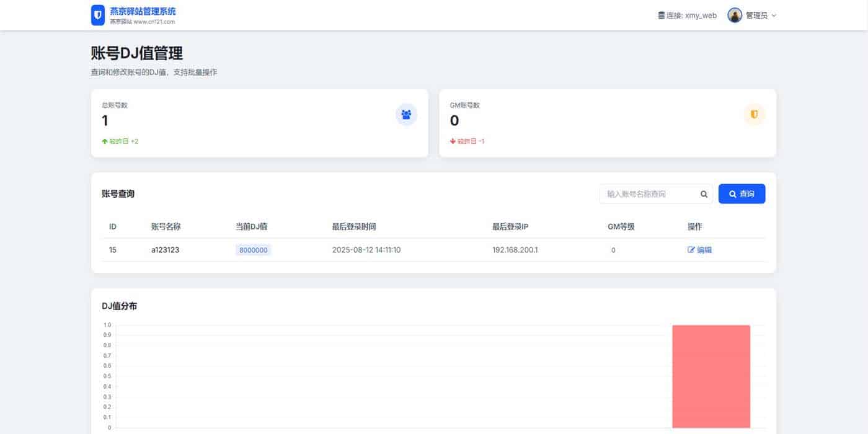Click the red down-arrow trend icon
868x434 pixels.
(x=453, y=141)
